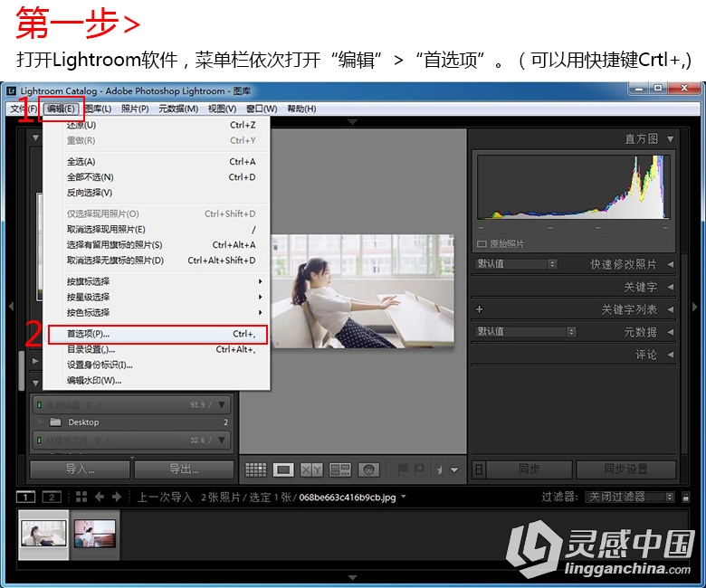Choose 取消选择现用照片(E) entry

coord(157,230)
